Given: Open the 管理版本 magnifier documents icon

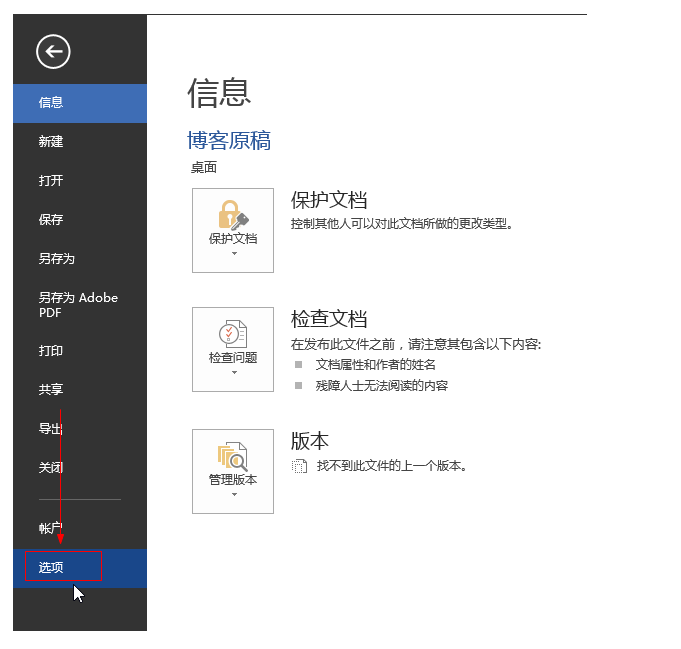Looking at the screenshot, I should pos(233,457).
